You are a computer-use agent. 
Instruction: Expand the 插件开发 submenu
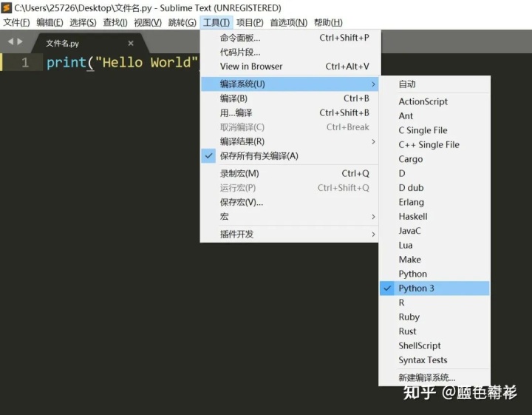[x=290, y=234]
